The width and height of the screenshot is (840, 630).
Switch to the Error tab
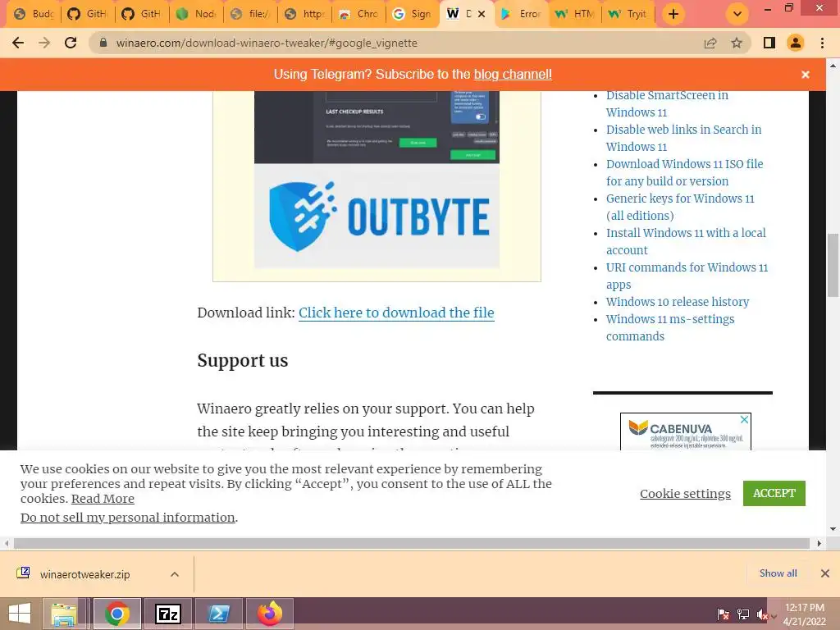pos(521,14)
